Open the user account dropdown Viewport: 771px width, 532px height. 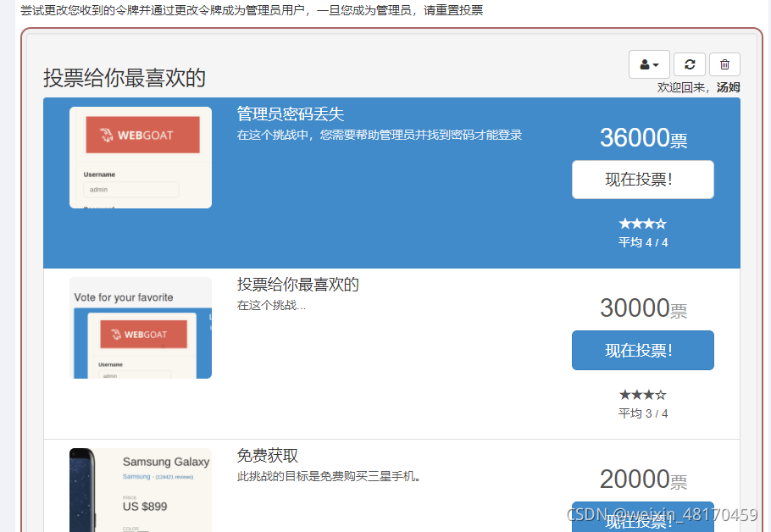(649, 64)
